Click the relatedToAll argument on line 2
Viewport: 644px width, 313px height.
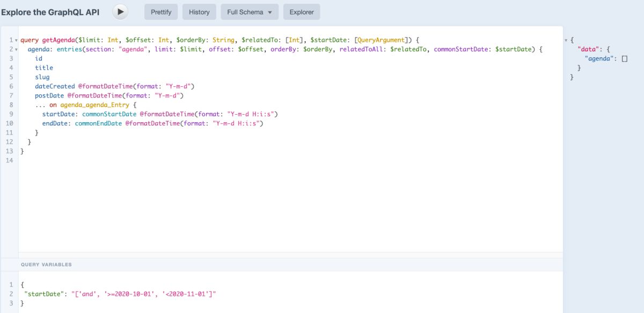click(x=362, y=49)
